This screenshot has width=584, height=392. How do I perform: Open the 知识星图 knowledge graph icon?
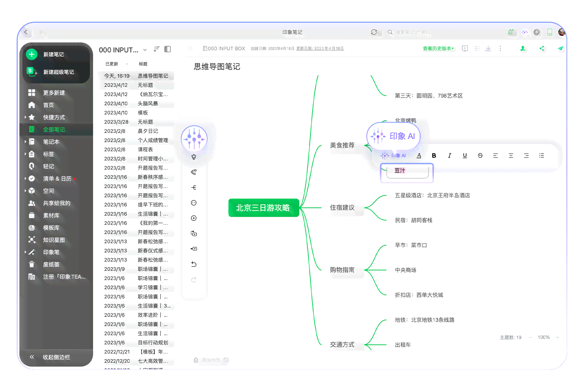click(32, 240)
